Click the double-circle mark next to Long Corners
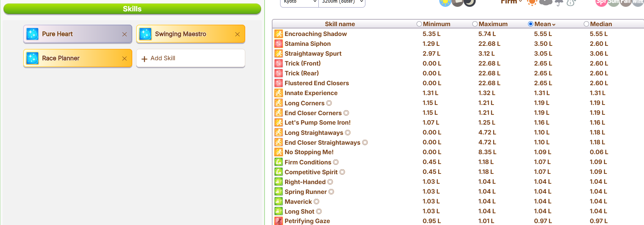Viewport: 644px width, 225px height. tap(329, 103)
